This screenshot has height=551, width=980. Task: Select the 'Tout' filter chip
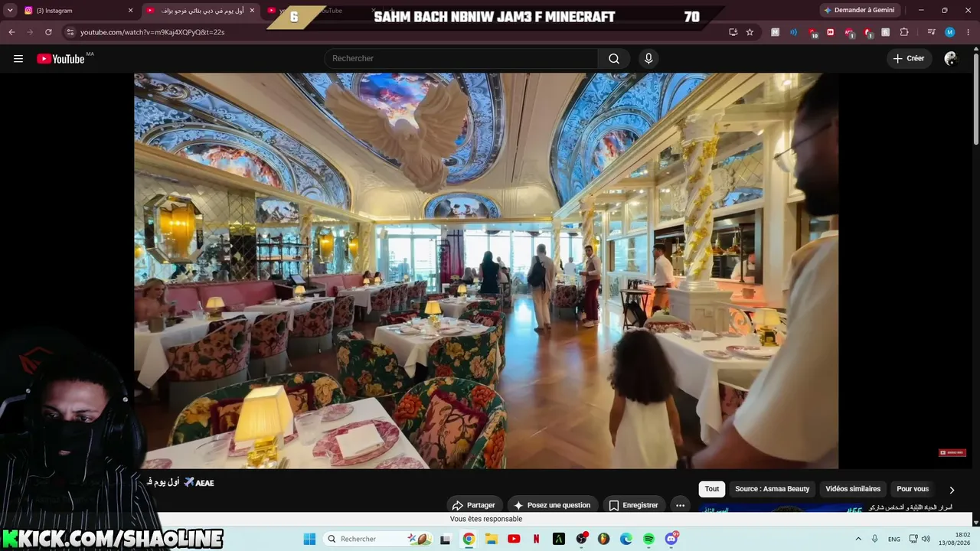(712, 489)
